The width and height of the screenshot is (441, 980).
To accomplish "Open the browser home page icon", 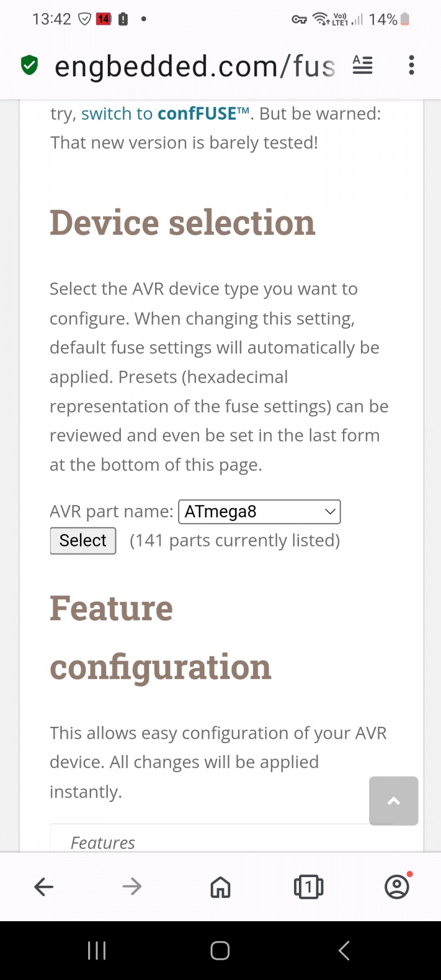I will [220, 887].
